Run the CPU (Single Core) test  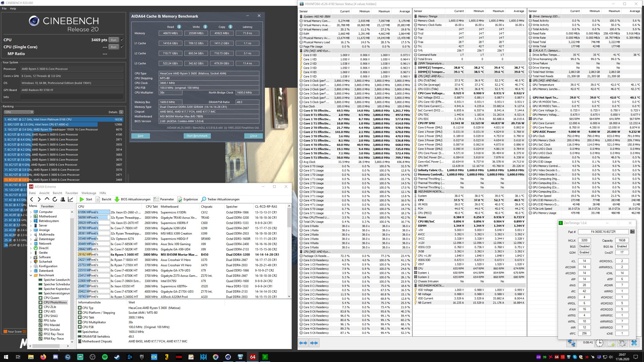pos(113,47)
